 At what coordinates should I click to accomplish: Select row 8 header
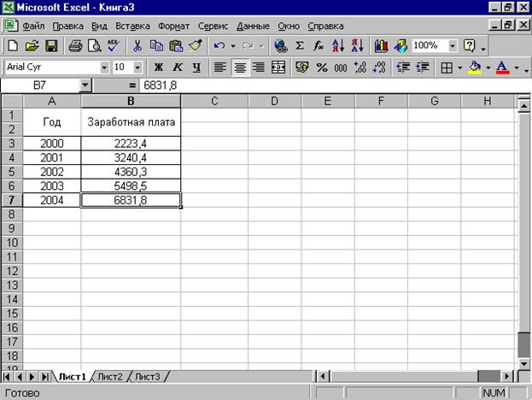click(12, 215)
